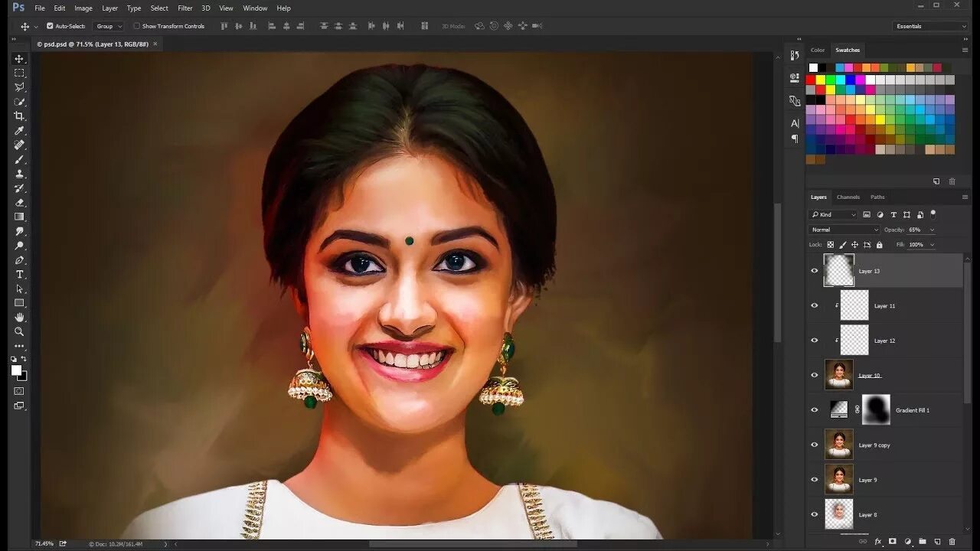Hide Layer 11 visibility
980x551 pixels.
815,305
